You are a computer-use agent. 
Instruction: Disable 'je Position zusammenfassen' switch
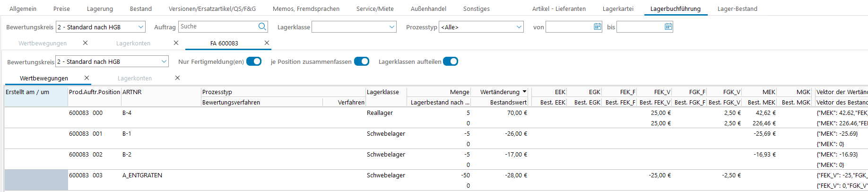point(362,61)
